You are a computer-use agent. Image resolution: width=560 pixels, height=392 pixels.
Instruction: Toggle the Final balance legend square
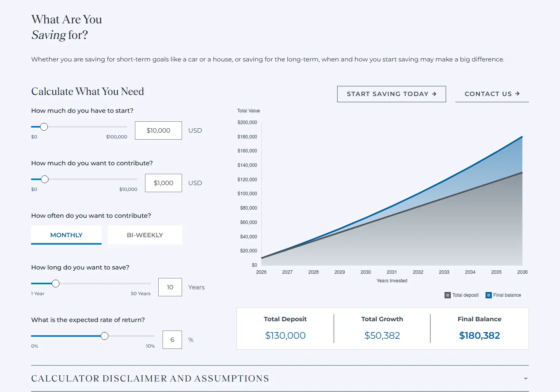(x=489, y=295)
